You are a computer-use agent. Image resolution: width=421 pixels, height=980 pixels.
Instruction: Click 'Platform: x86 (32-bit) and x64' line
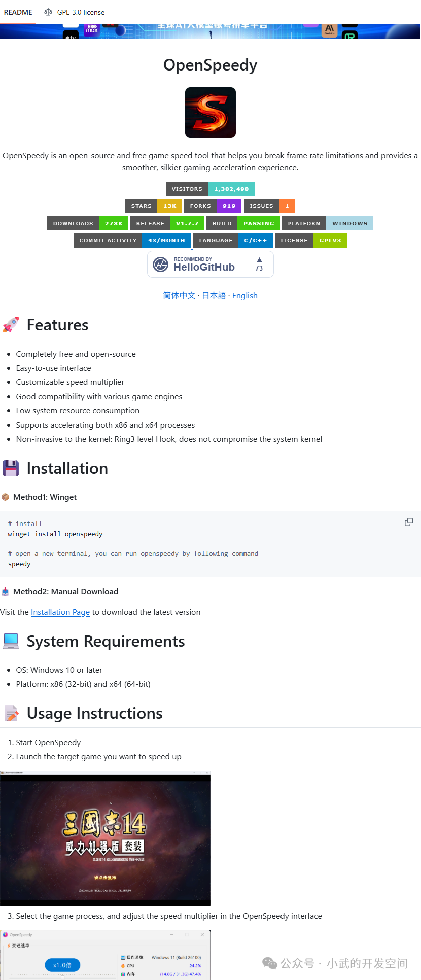(x=83, y=684)
